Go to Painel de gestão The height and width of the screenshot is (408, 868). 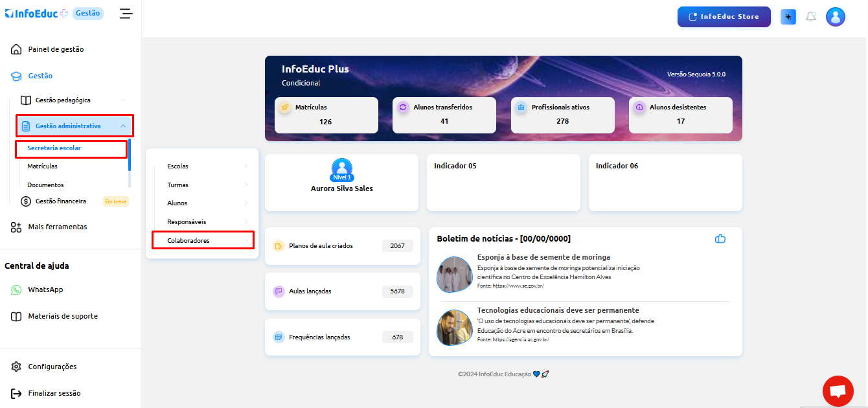[56, 49]
